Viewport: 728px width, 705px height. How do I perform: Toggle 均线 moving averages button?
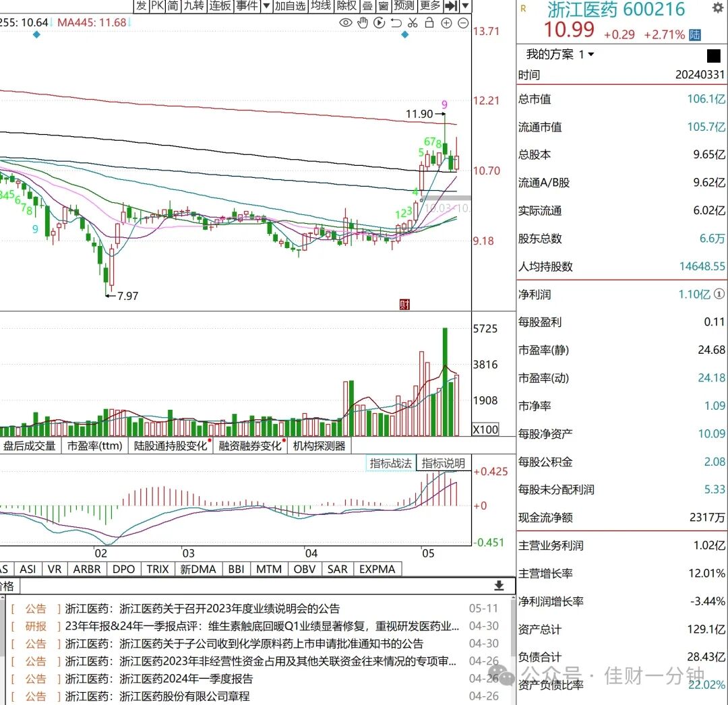pos(322,6)
